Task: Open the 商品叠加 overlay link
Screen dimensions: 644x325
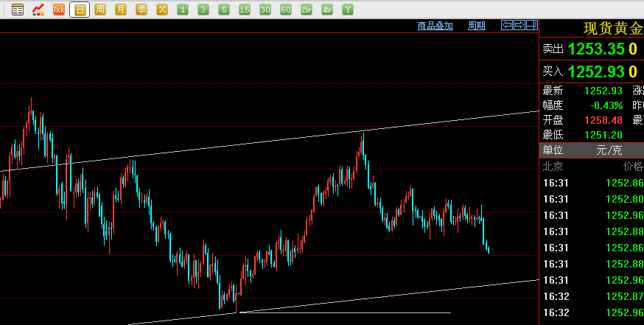Action: point(435,26)
